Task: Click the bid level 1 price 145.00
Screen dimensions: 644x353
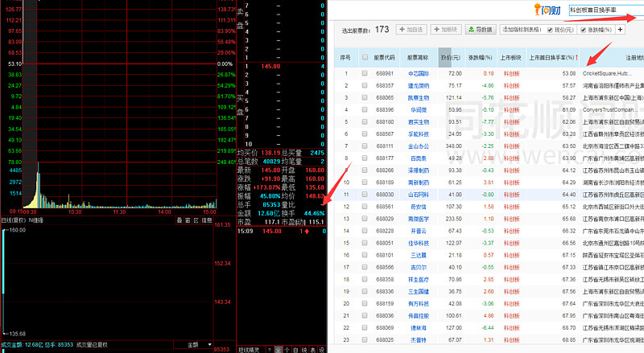Action: (x=270, y=66)
